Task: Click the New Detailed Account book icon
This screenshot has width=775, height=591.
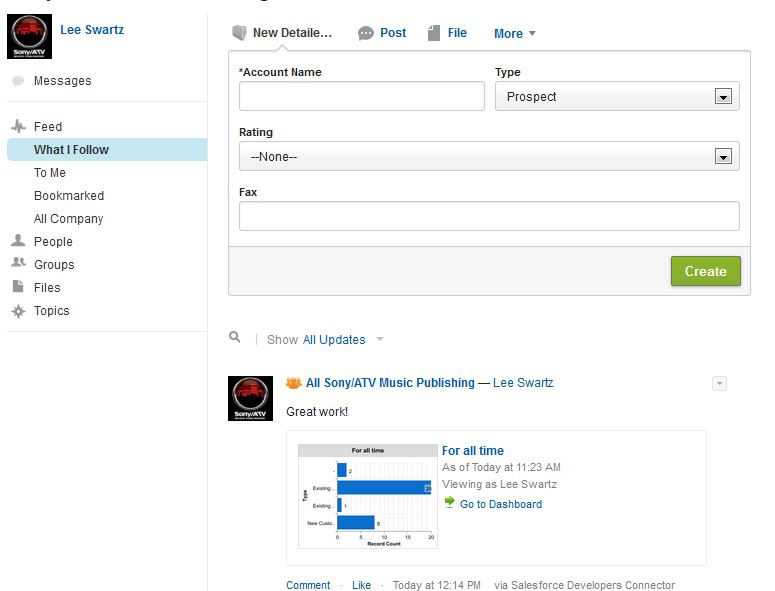Action: [x=239, y=33]
